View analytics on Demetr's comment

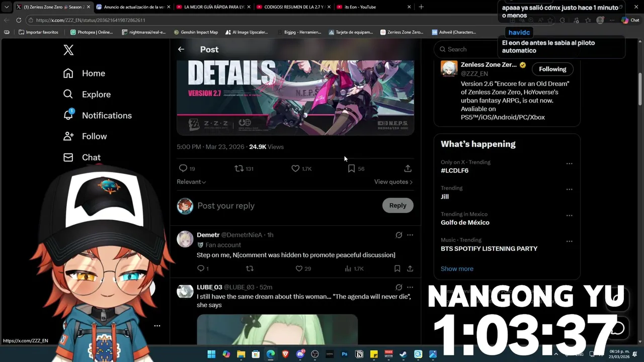(354, 269)
